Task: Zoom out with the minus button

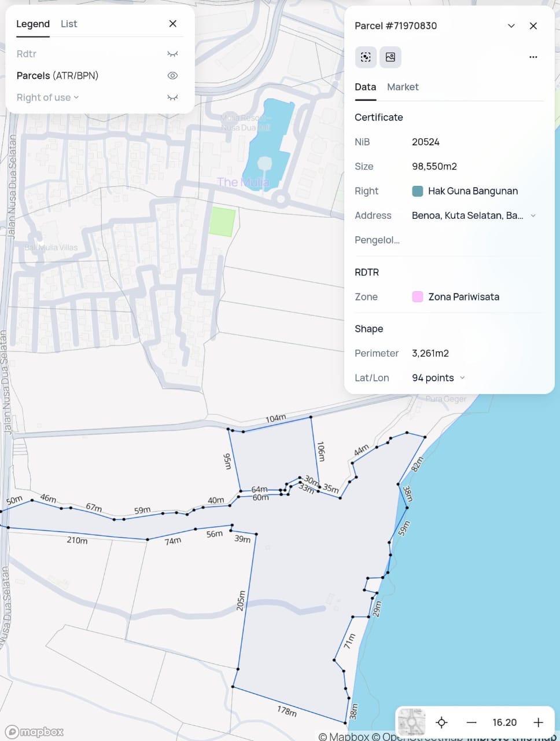Action: 471,722
